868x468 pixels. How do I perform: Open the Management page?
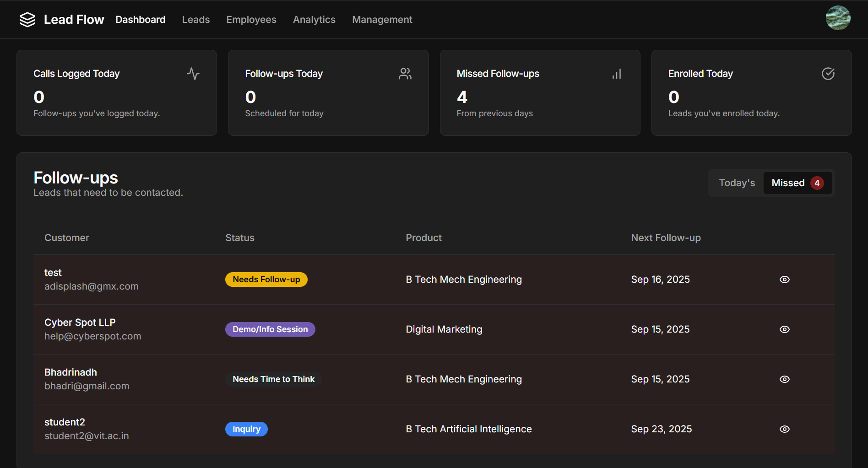click(x=382, y=19)
